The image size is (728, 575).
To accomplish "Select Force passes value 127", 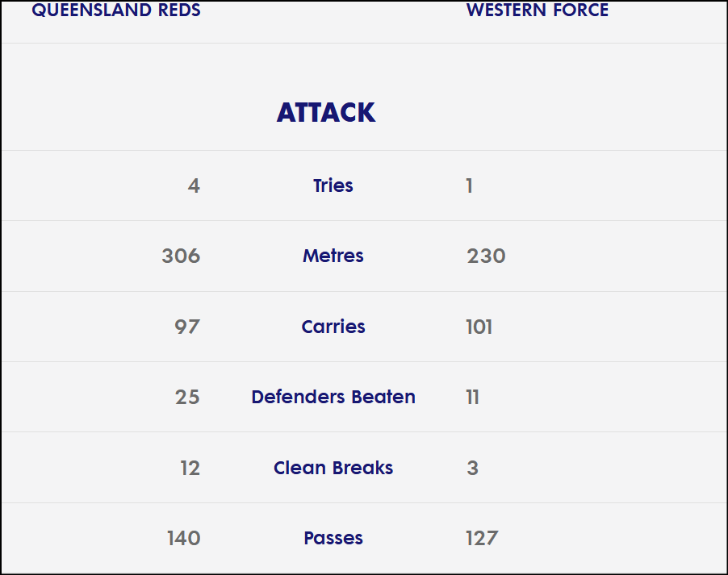I will [x=482, y=539].
